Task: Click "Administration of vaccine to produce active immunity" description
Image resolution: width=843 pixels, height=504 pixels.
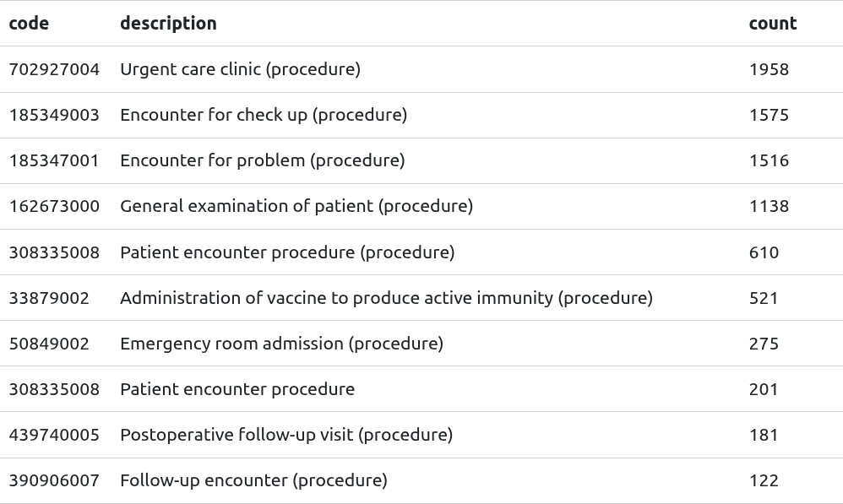Action: click(386, 298)
